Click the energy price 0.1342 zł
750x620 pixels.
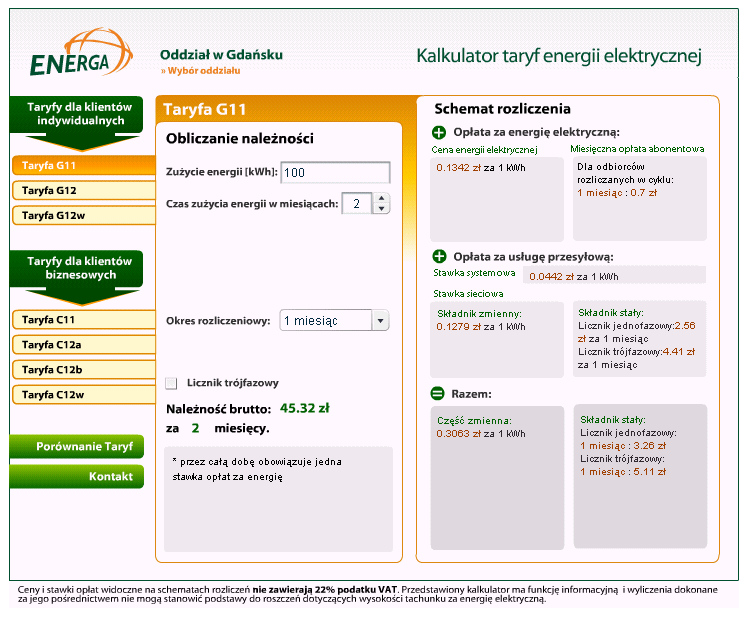(458, 168)
